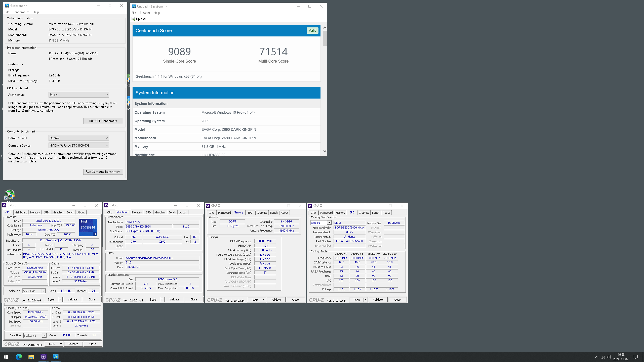The width and height of the screenshot is (644, 362).
Task: Open the Compute API OpenCL dropdown
Action: click(x=78, y=138)
